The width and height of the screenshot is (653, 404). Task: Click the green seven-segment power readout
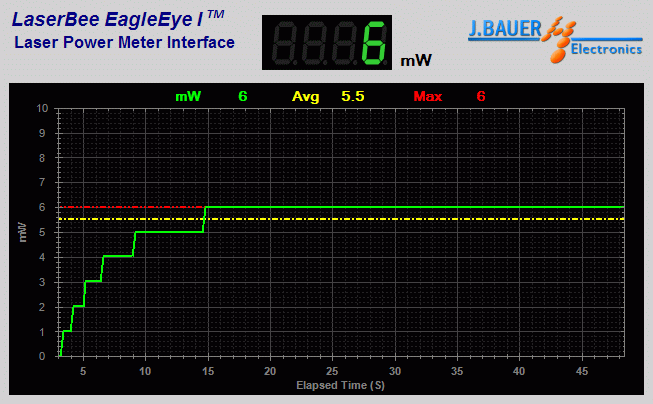[x=327, y=42]
